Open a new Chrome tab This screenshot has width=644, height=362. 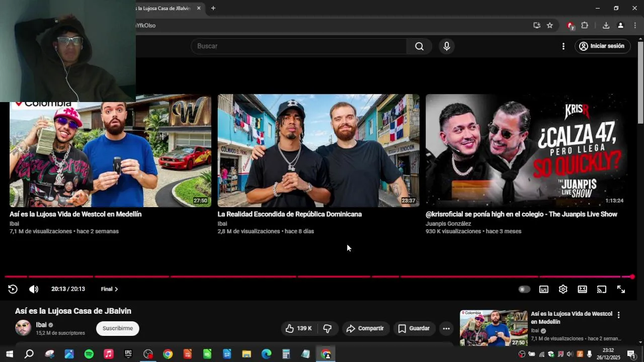pyautogui.click(x=213, y=8)
